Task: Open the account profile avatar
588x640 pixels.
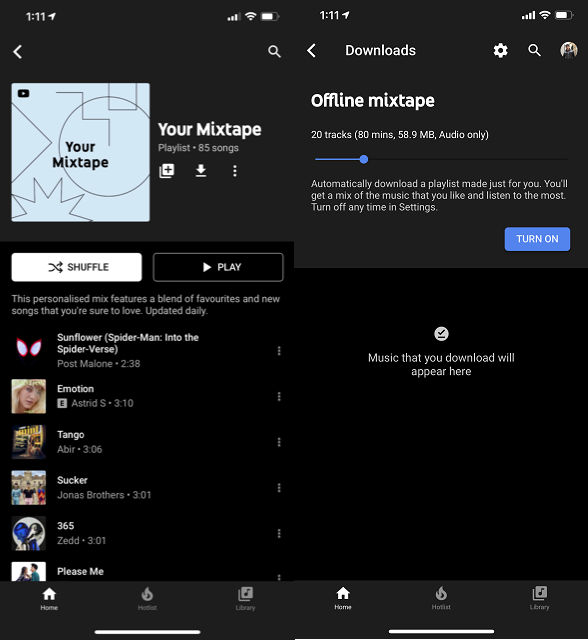Action: (568, 50)
